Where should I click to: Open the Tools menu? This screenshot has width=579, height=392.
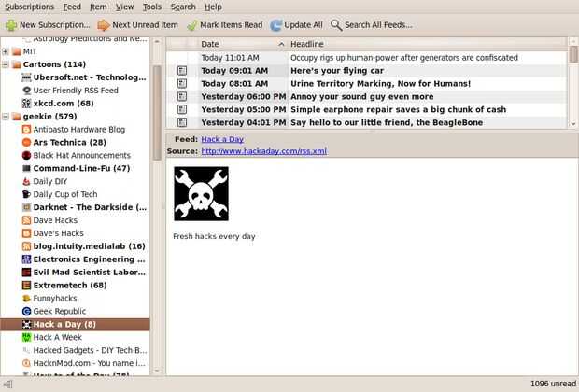(x=152, y=7)
